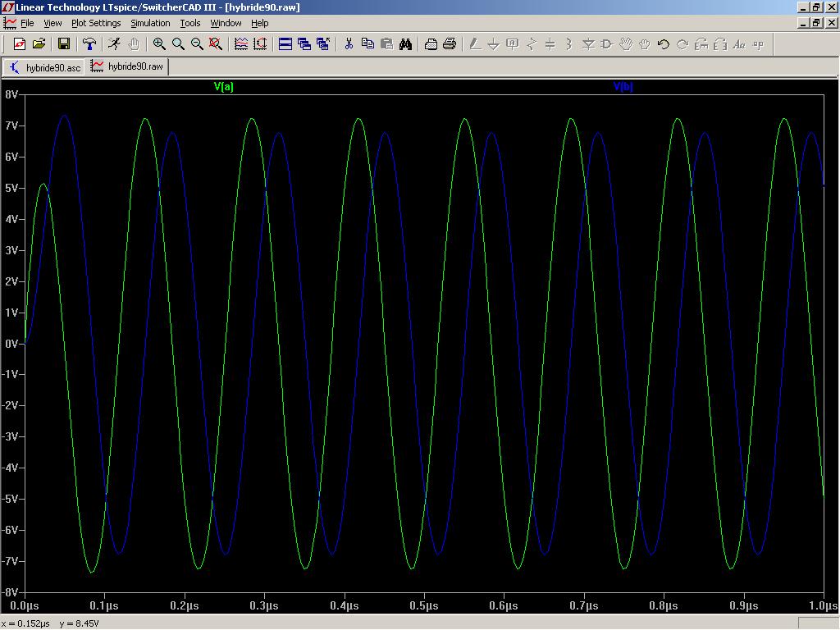Open the Plot Settings menu
840x630 pixels.
96,23
